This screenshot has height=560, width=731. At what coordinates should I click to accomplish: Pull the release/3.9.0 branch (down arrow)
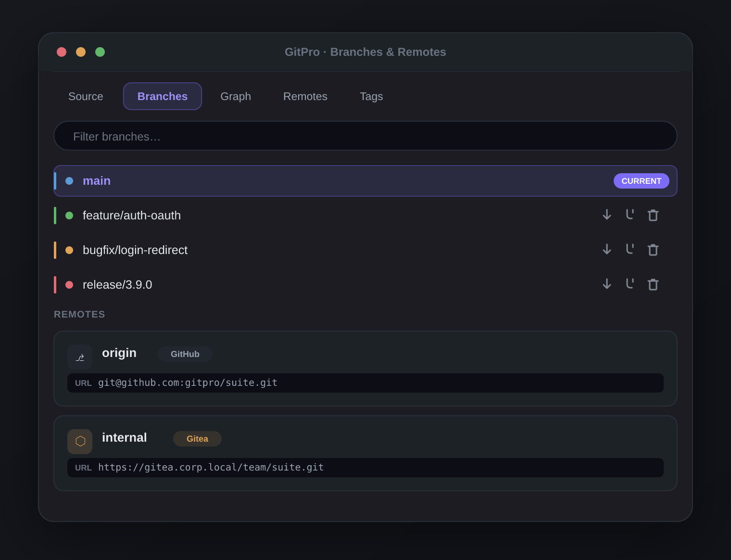point(607,284)
